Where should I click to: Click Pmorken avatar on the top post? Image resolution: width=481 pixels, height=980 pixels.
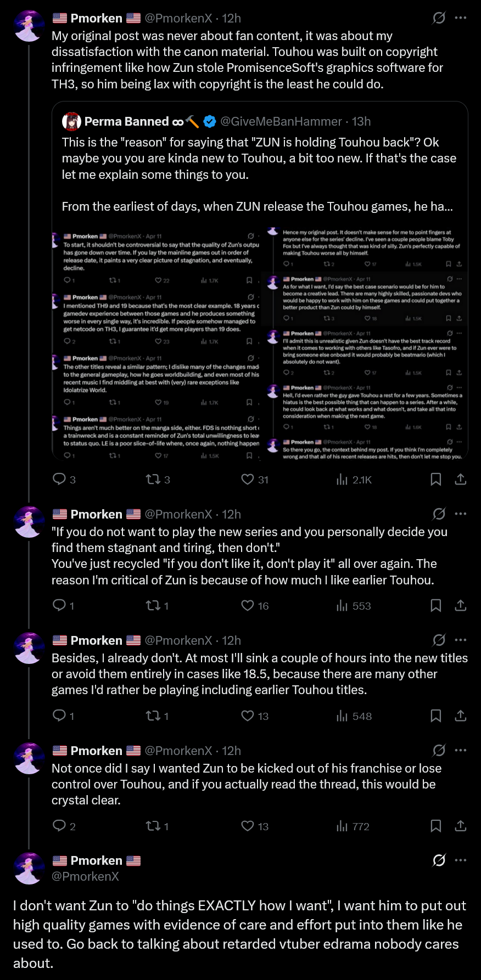coord(30,26)
